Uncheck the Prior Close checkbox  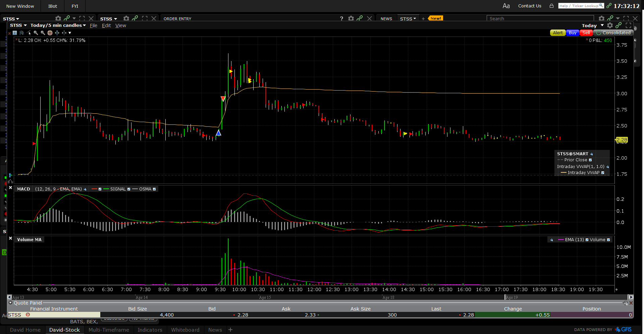click(x=590, y=160)
